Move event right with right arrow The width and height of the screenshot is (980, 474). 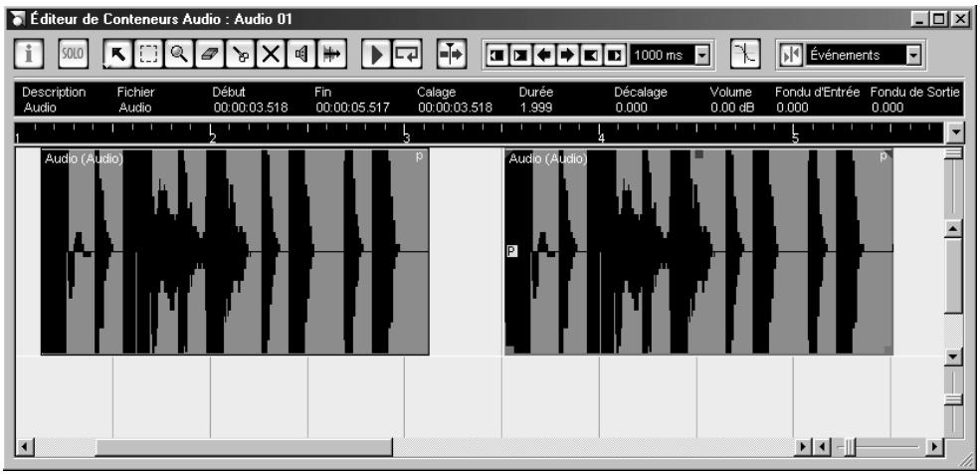[x=567, y=55]
